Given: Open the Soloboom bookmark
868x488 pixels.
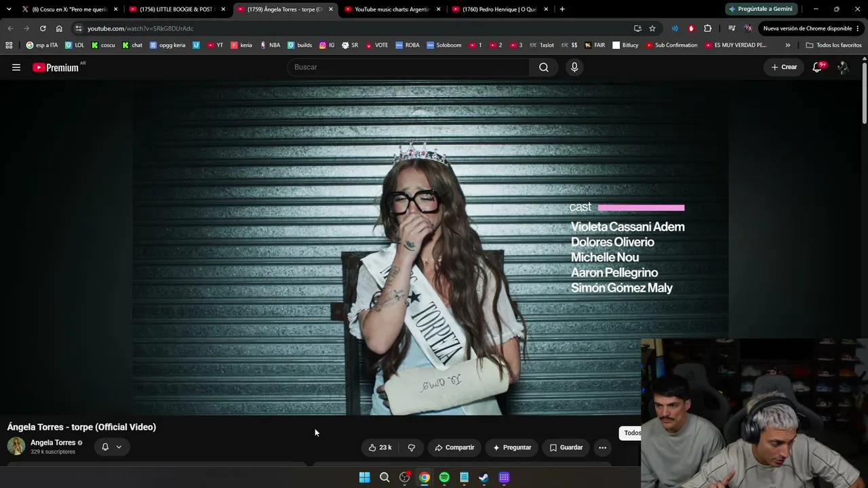Looking at the screenshot, I should (444, 45).
